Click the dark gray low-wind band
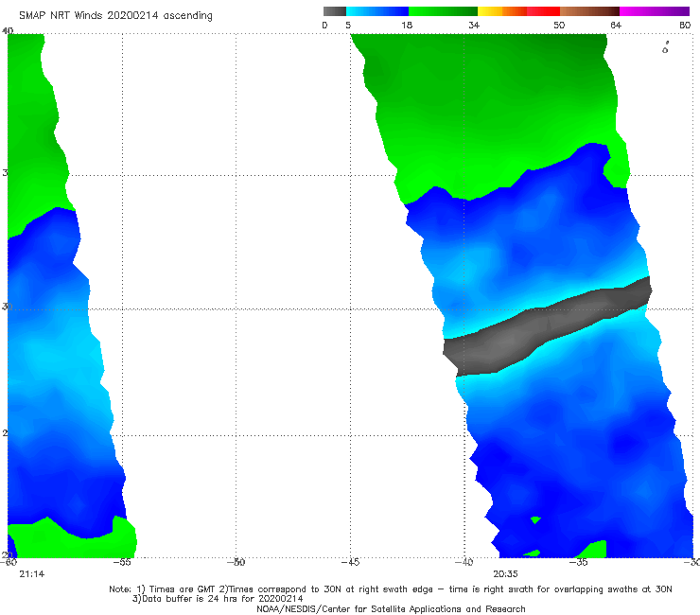The width and height of the screenshot is (700, 615). tap(547, 326)
